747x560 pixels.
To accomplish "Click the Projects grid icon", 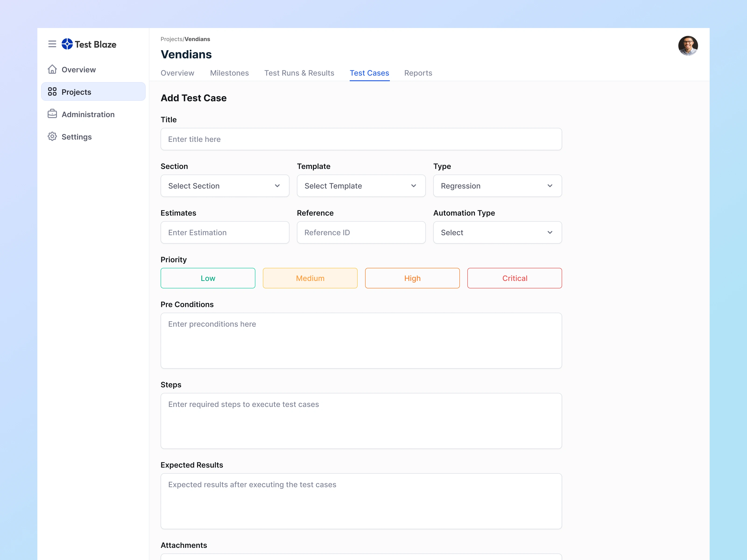I will point(52,91).
